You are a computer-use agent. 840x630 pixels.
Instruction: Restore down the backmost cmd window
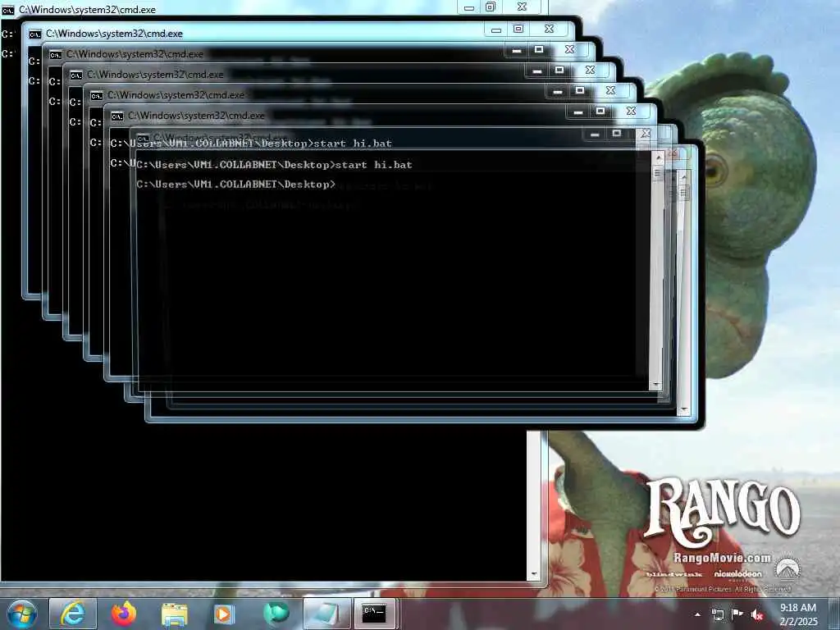click(x=491, y=7)
